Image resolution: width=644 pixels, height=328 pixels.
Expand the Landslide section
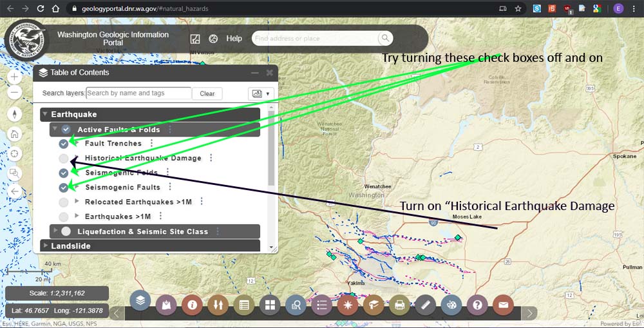(x=45, y=246)
